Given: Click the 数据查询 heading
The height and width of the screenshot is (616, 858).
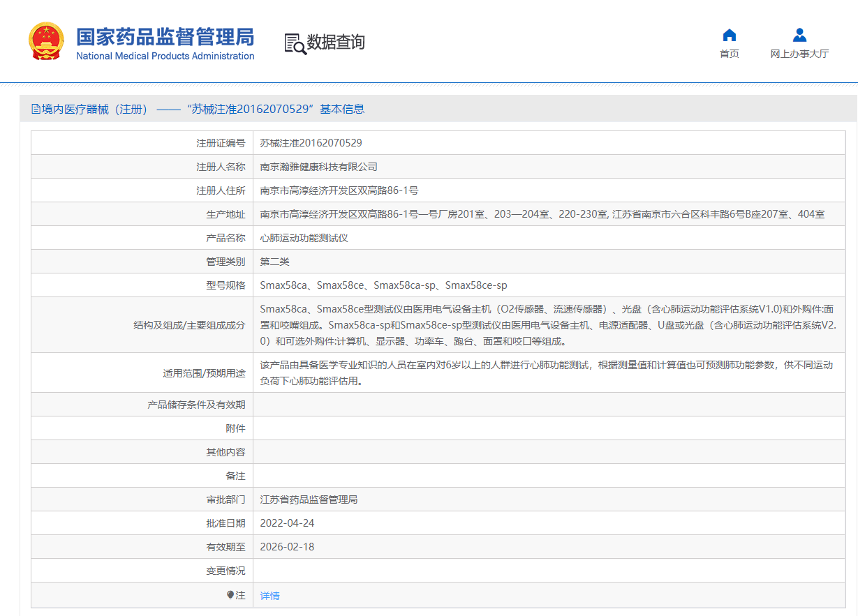Looking at the screenshot, I should [336, 43].
